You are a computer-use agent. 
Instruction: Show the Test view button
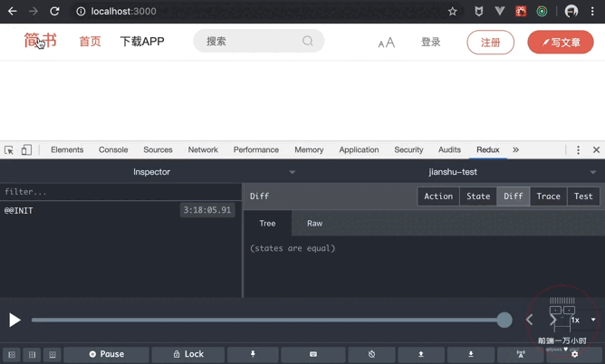(x=583, y=196)
